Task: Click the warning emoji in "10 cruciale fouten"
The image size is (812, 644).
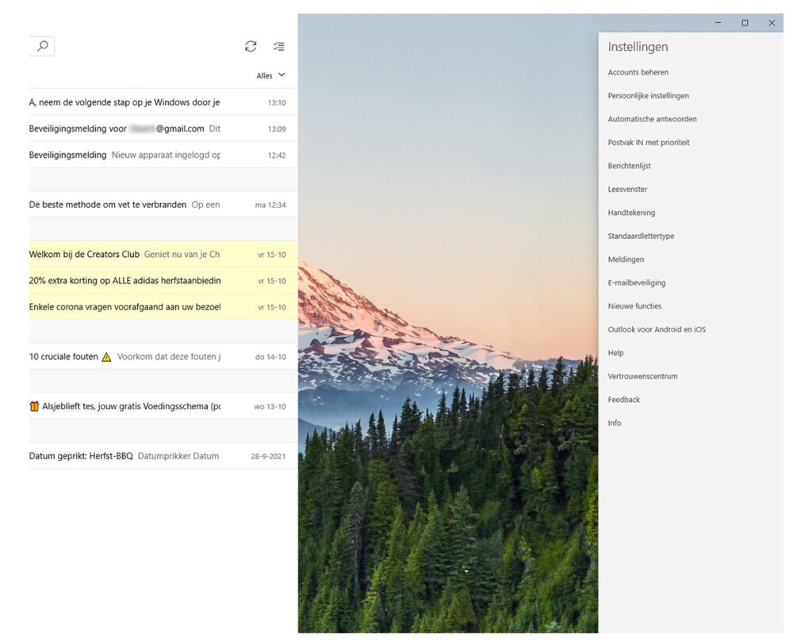Action: 105,357
